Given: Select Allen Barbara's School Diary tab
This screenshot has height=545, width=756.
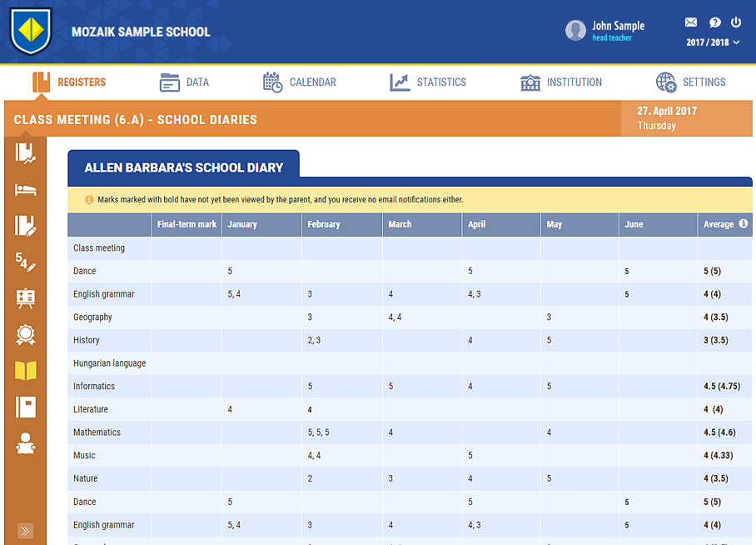Looking at the screenshot, I should [183, 167].
